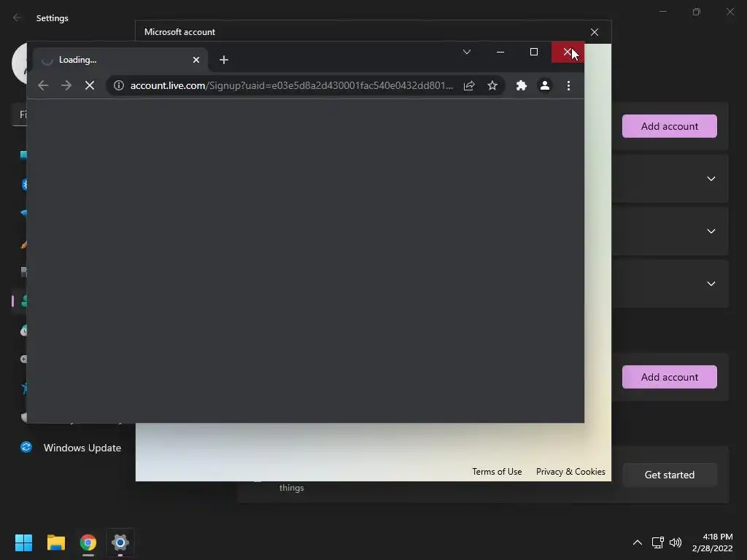Open Privacy & Cookies link

[570, 472]
